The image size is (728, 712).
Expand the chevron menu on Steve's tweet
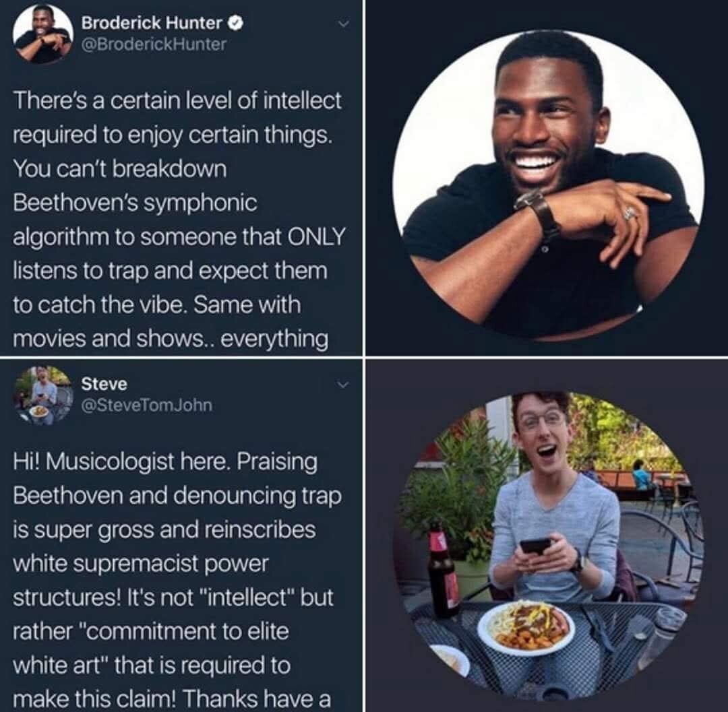(x=342, y=385)
